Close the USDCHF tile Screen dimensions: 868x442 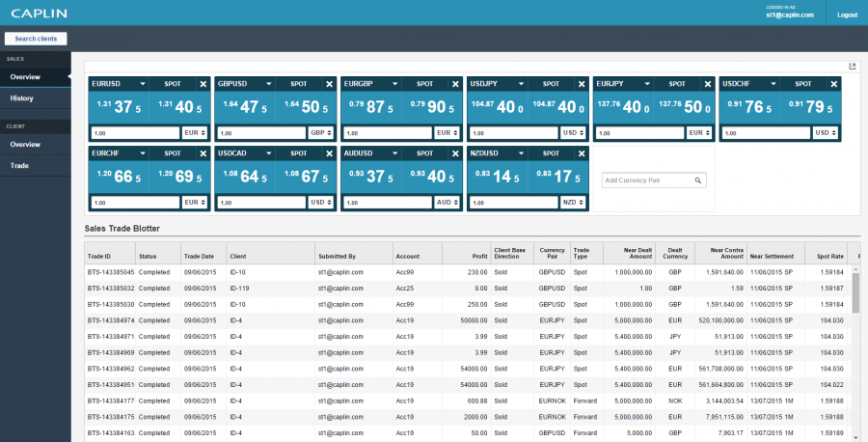834,84
